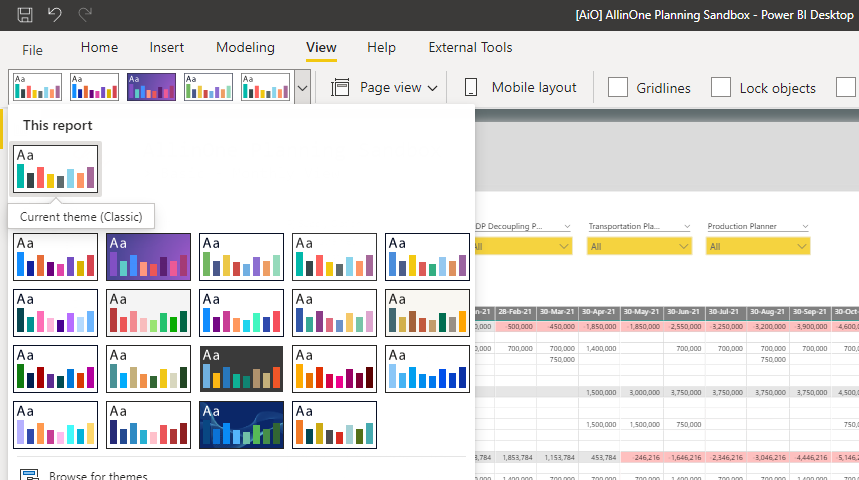Click the Save icon in title bar
The width and height of the screenshot is (859, 480).
click(x=25, y=14)
